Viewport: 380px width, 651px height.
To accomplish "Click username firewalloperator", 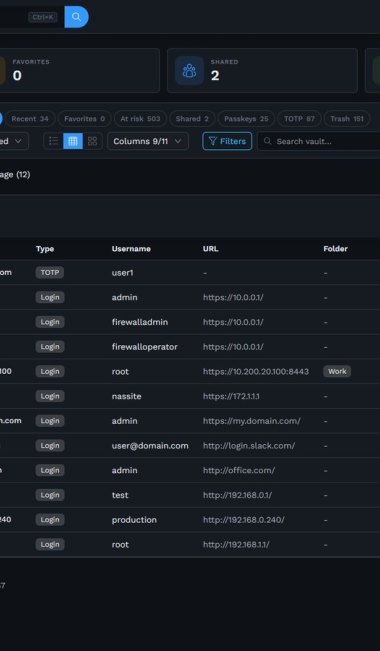I will 145,347.
